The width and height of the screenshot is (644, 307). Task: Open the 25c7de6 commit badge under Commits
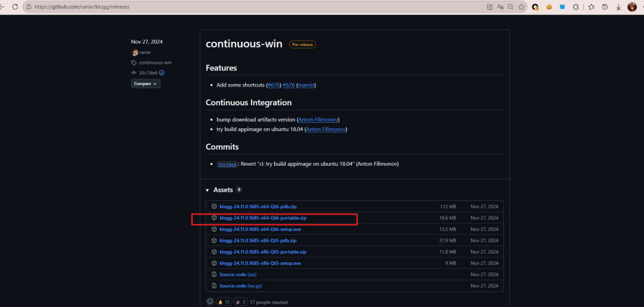pyautogui.click(x=227, y=164)
